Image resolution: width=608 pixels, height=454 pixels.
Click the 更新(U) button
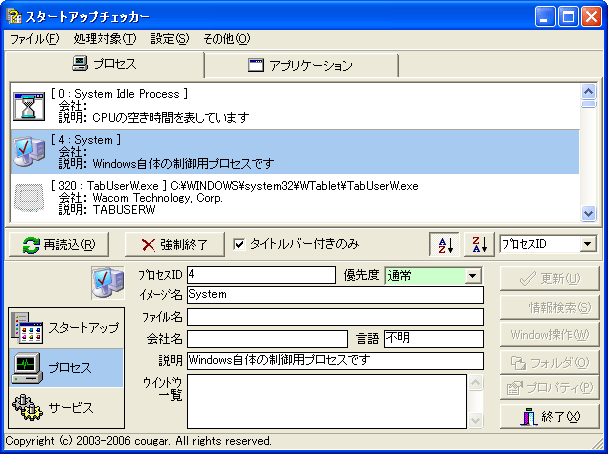pos(549,278)
